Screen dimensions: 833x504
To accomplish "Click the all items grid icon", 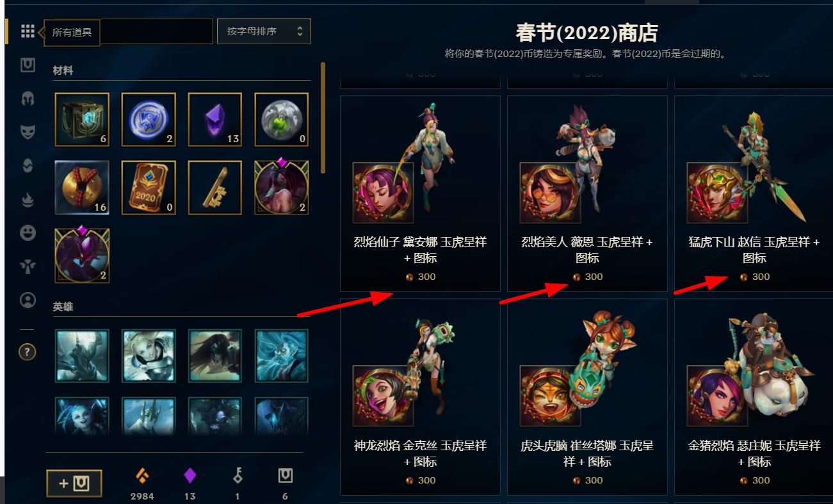I will tap(27, 31).
